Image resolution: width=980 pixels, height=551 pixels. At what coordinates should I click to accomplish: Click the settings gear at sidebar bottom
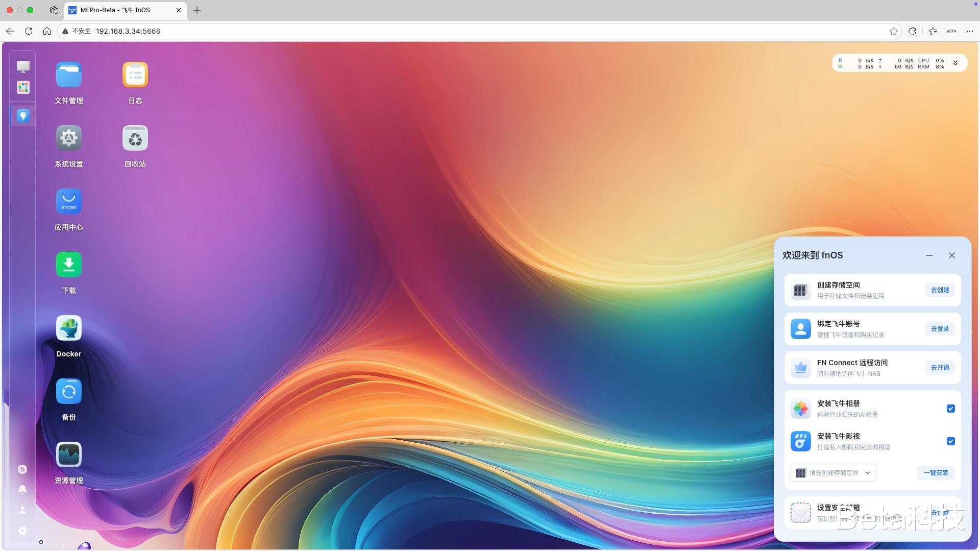click(22, 531)
